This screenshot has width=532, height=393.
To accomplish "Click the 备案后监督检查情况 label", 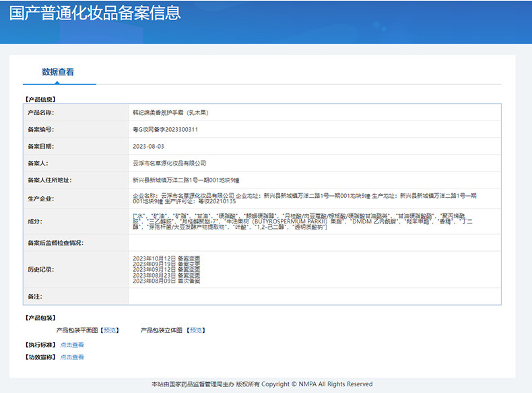I will [x=55, y=243].
